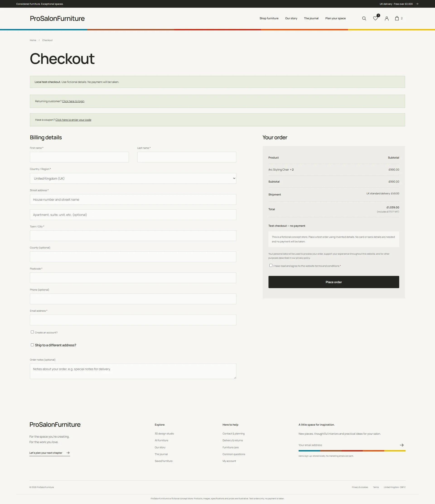
Task: Open the user account icon
Action: tap(387, 19)
